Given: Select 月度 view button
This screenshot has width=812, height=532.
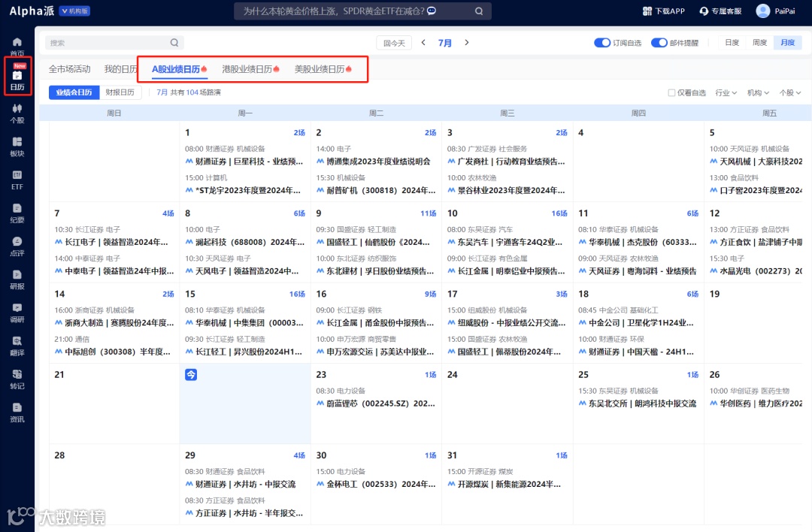Looking at the screenshot, I should [788, 42].
